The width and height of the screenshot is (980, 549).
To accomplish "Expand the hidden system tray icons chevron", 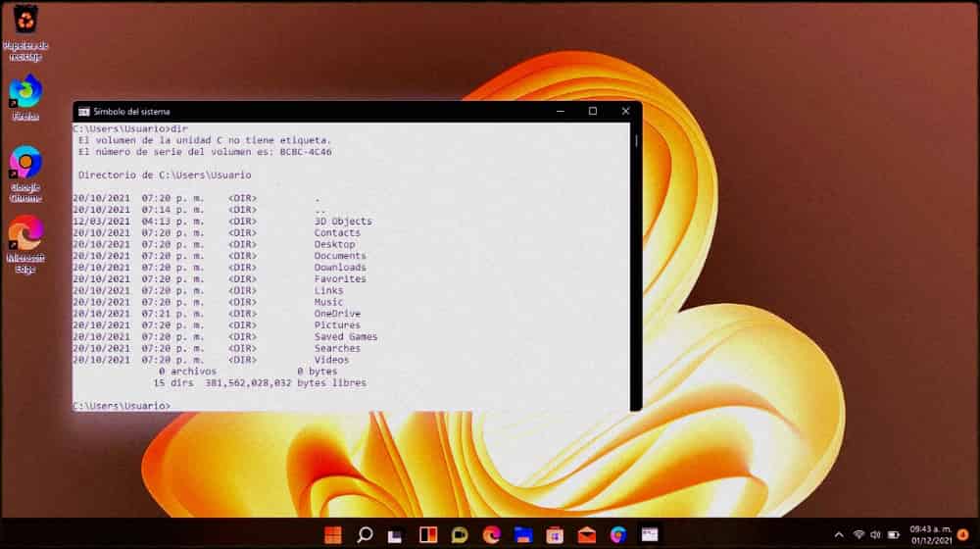I will point(838,534).
